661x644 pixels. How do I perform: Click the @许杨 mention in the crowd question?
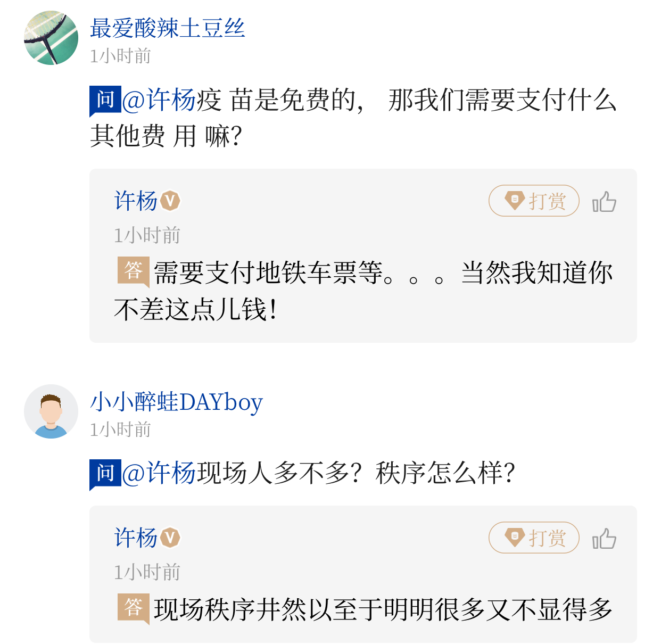coord(159,473)
